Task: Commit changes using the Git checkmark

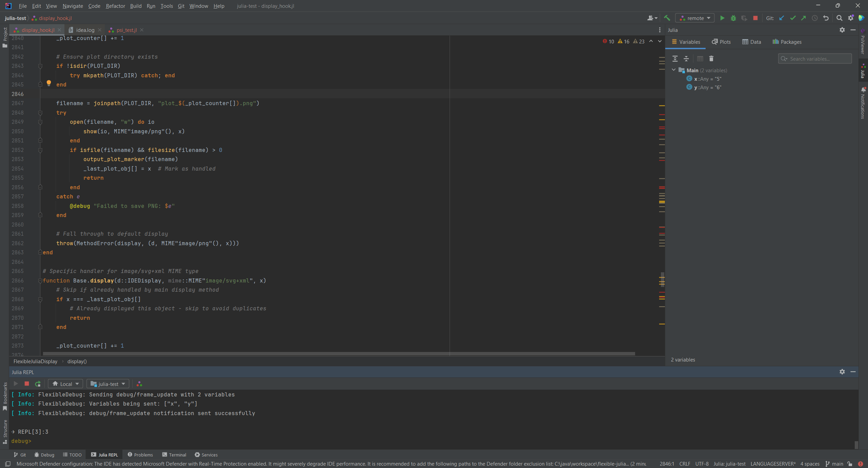Action: [x=793, y=18]
